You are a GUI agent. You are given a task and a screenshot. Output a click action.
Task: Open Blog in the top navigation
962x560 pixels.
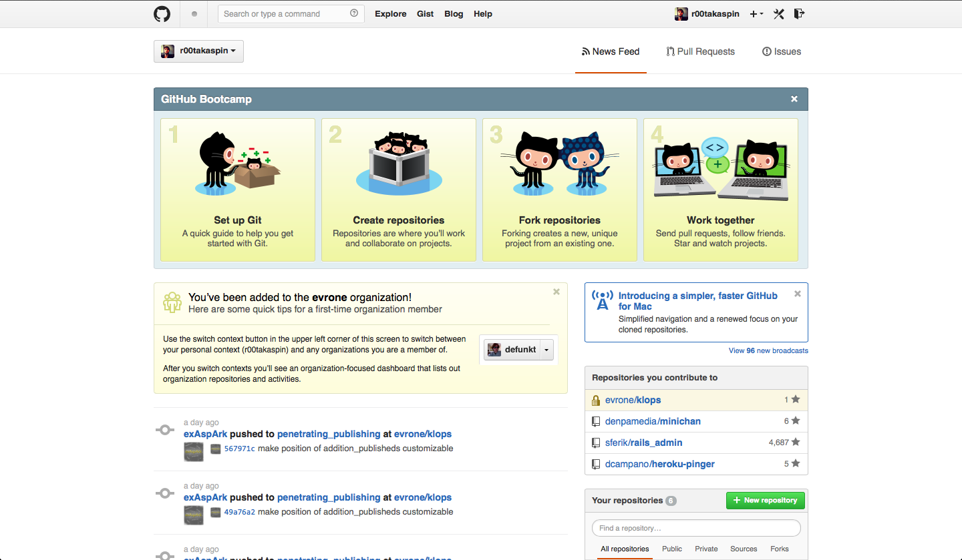coord(454,14)
